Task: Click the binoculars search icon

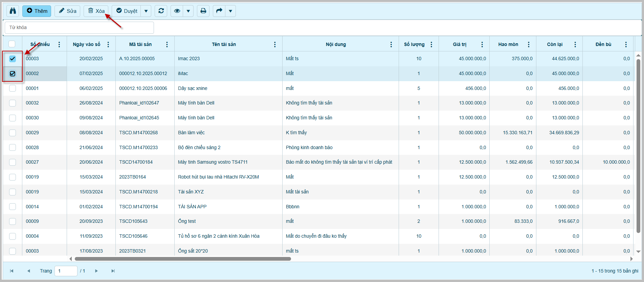Action: 13,11
